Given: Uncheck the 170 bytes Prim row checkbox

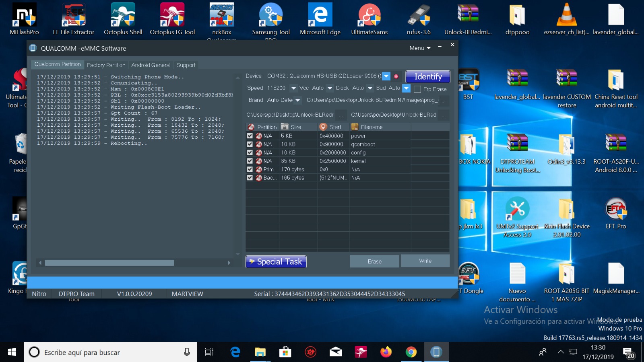Looking at the screenshot, I should [x=250, y=169].
